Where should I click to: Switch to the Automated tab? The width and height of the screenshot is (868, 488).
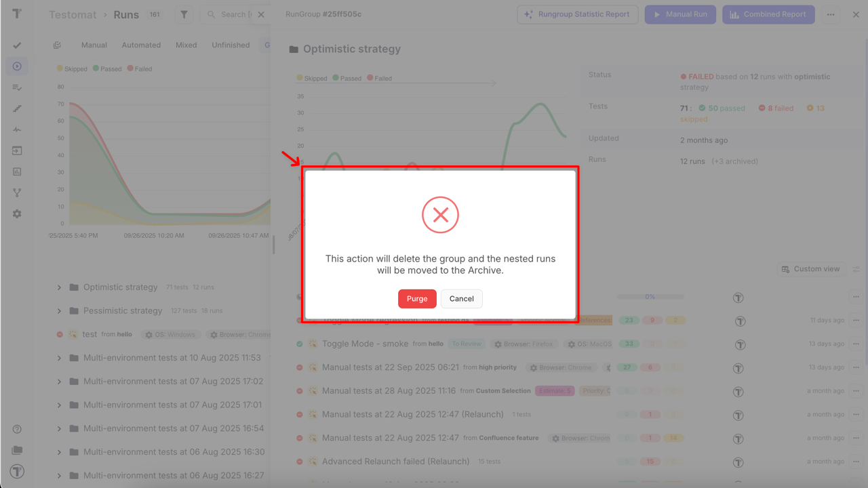(x=141, y=45)
